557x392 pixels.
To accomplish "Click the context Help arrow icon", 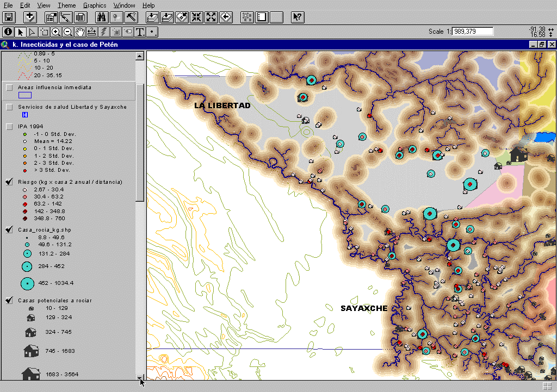I will coord(298,17).
